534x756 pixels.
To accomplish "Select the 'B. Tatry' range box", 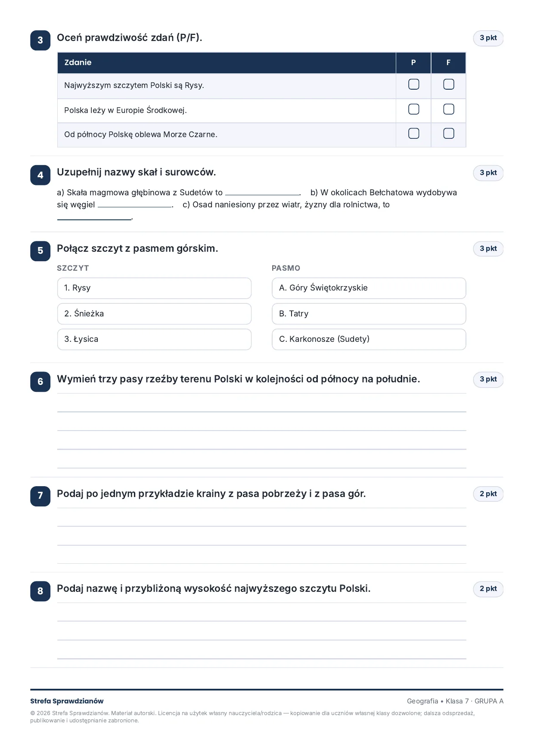I will pyautogui.click(x=369, y=314).
